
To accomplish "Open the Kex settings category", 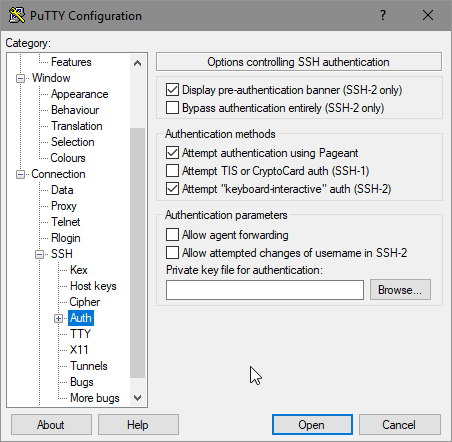I will pyautogui.click(x=79, y=270).
